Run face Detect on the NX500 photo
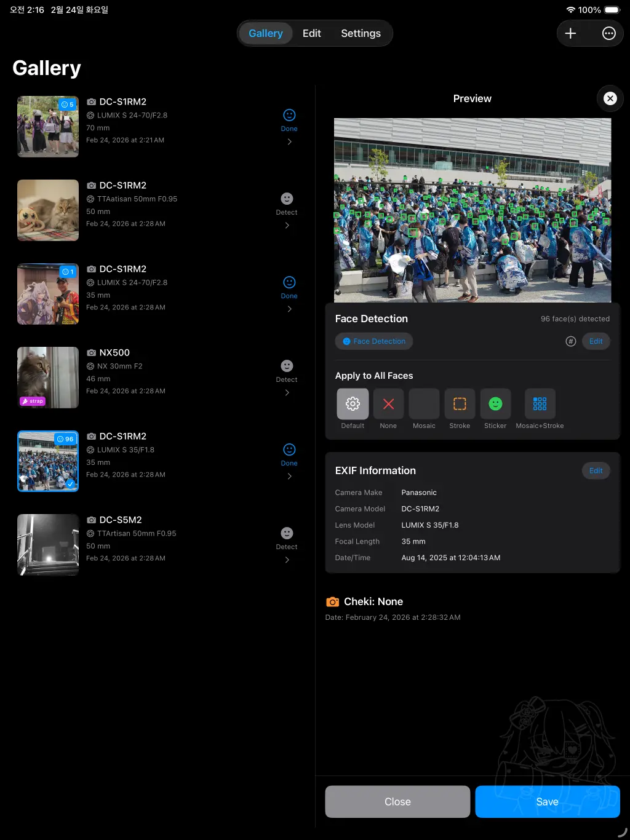This screenshot has height=840, width=630. pos(287,367)
